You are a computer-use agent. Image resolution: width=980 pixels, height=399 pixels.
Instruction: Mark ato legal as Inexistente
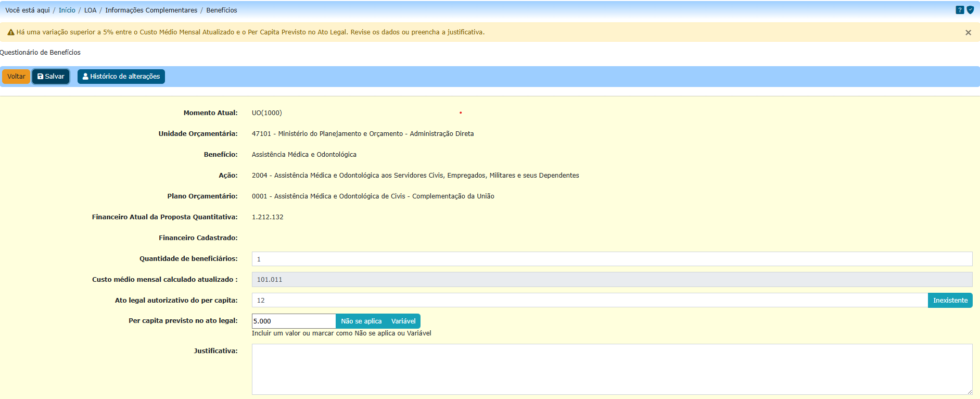tap(950, 301)
